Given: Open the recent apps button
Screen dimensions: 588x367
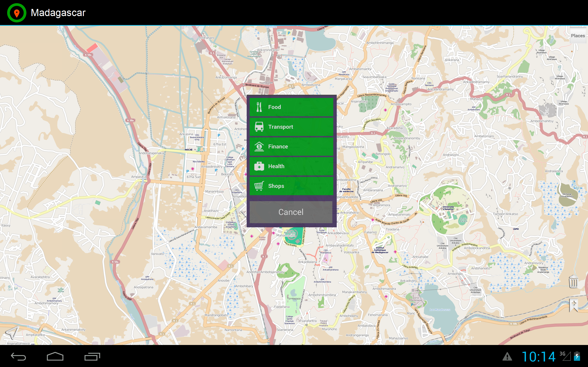Looking at the screenshot, I should (92, 356).
